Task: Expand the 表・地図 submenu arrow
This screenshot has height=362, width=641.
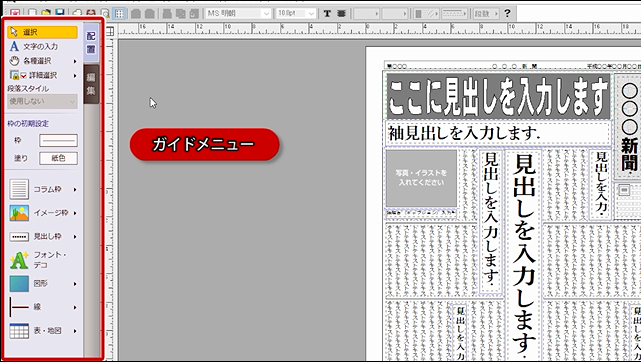Action: 75,331
